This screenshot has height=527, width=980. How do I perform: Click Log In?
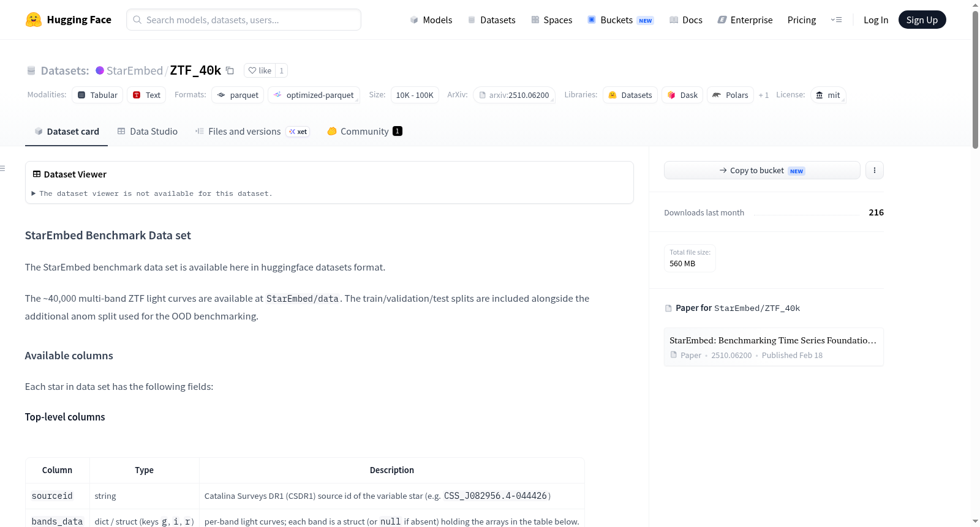click(876, 20)
